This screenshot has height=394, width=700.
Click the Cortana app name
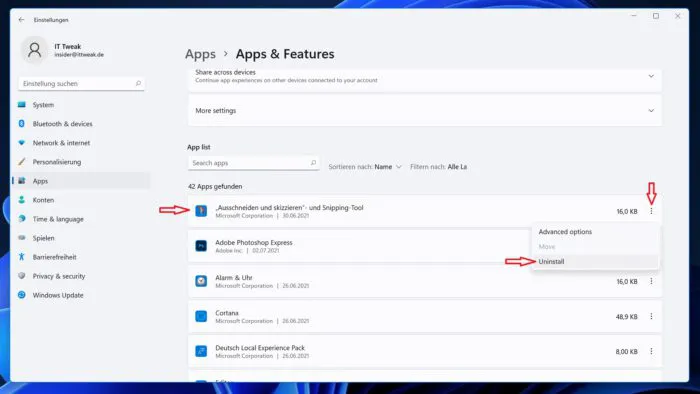[227, 313]
